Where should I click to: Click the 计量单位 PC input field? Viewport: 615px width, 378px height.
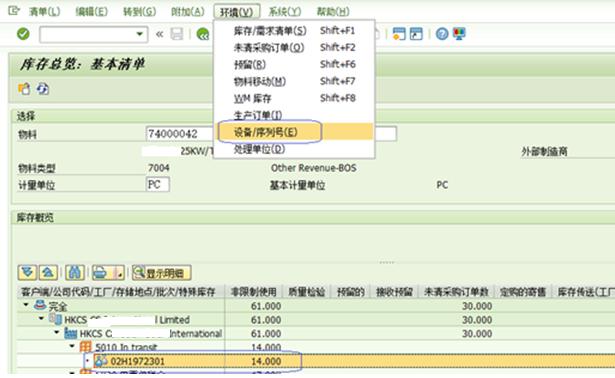[158, 184]
